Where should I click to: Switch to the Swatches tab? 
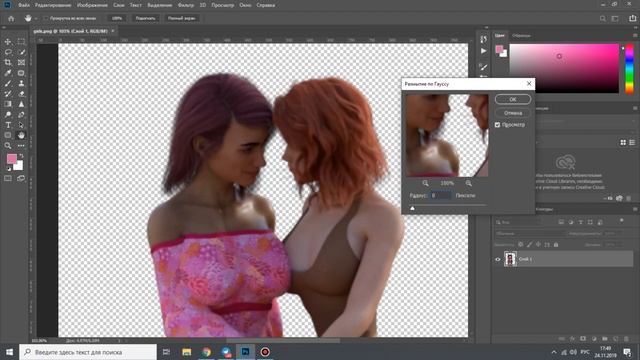point(521,36)
